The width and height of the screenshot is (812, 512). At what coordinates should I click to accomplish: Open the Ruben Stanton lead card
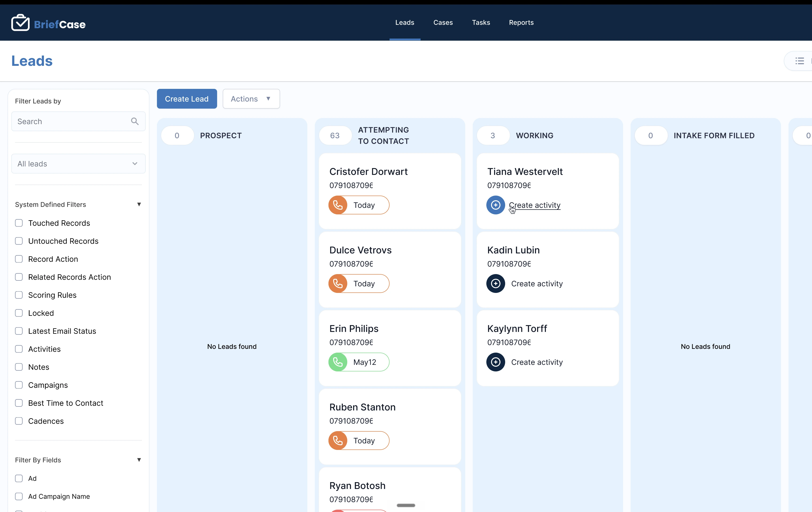pyautogui.click(x=390, y=427)
